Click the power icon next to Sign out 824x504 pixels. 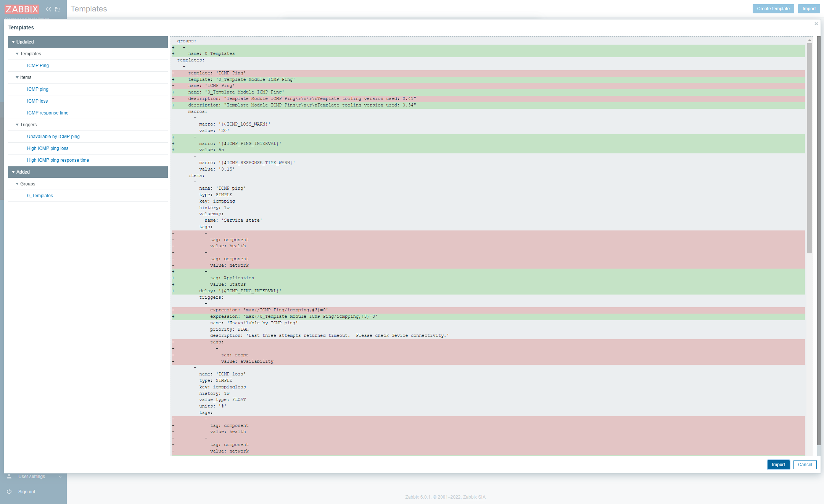(x=8, y=491)
